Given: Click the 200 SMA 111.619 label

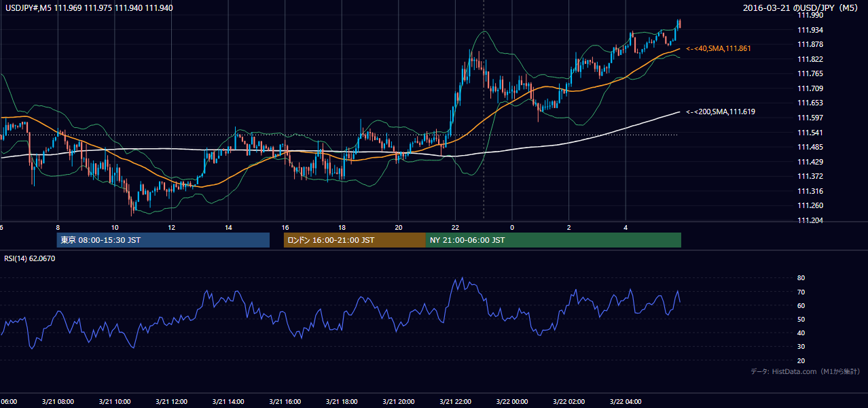Looking at the screenshot, I should [721, 112].
